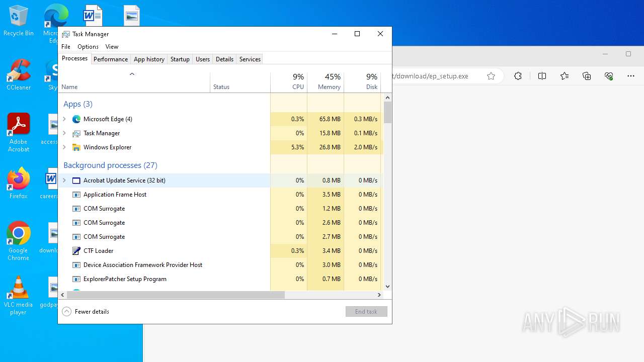The image size is (644, 362).
Task: Click the Apps (3) group header
Action: click(x=78, y=104)
